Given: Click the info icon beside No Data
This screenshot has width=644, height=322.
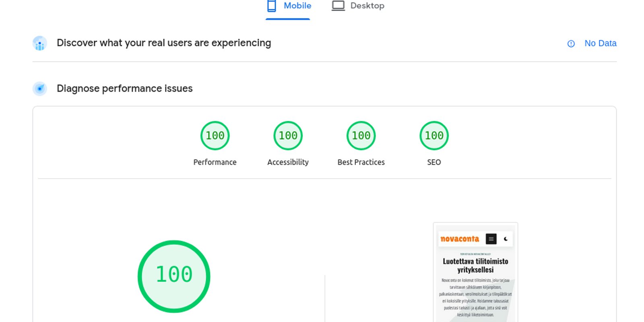Looking at the screenshot, I should click(571, 43).
